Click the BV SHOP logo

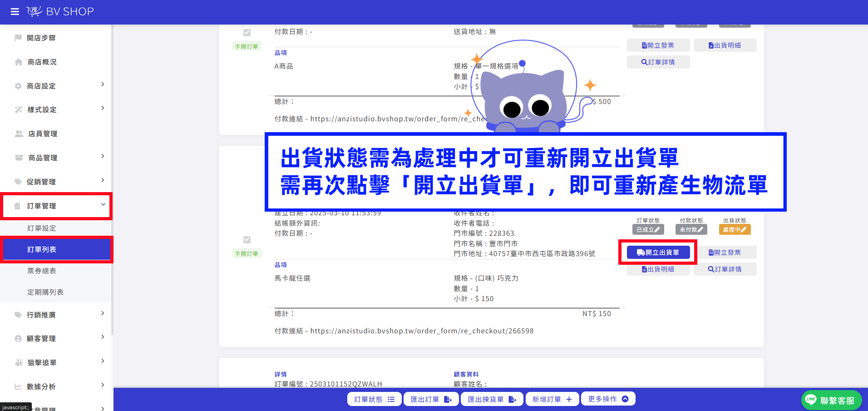point(60,11)
